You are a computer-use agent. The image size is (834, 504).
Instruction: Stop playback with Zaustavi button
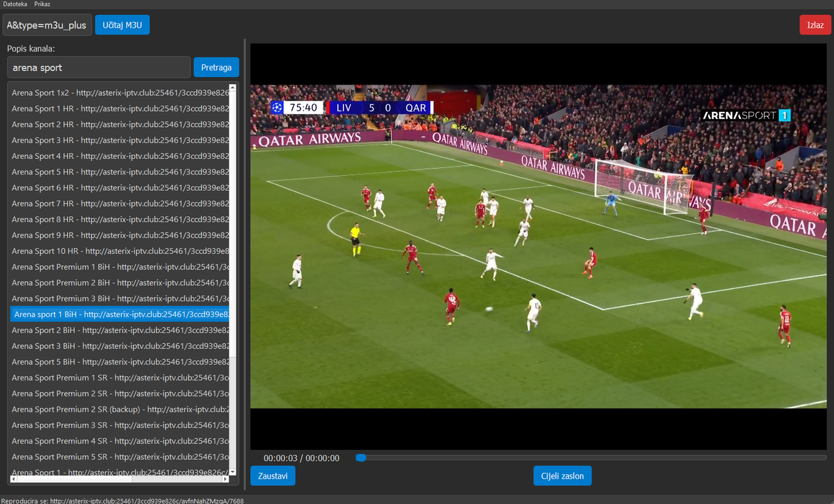tap(272, 475)
